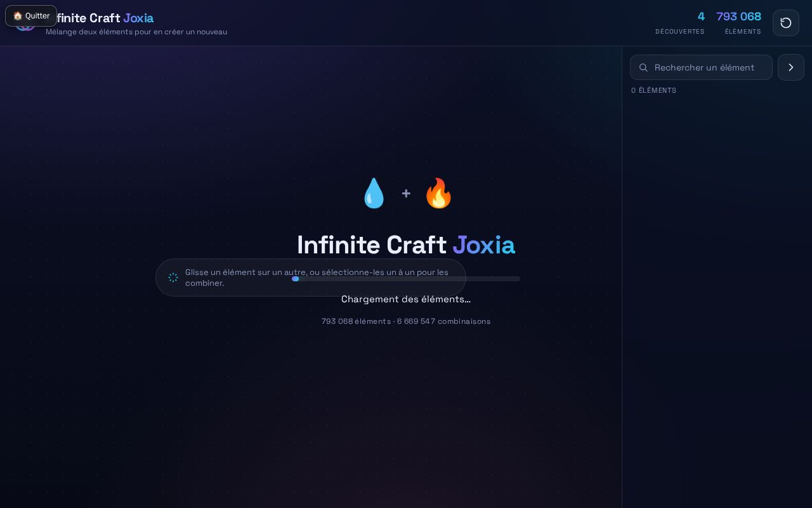Click the header 'Infinite Craft Joxia' title

(x=100, y=18)
